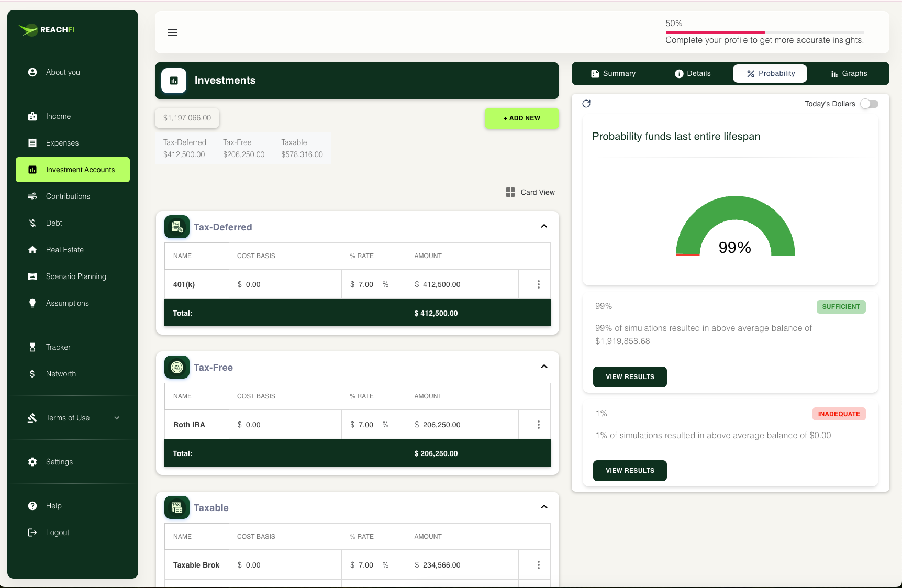Collapse the Tax-Deferred section
The width and height of the screenshot is (902, 588).
click(x=544, y=226)
